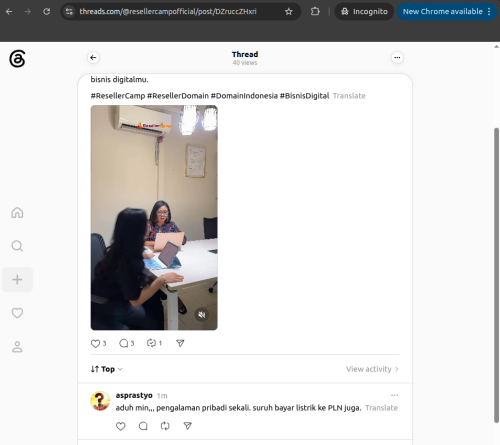Open asprastyo's profile picture
The width and height of the screenshot is (500, 445).
click(x=100, y=401)
